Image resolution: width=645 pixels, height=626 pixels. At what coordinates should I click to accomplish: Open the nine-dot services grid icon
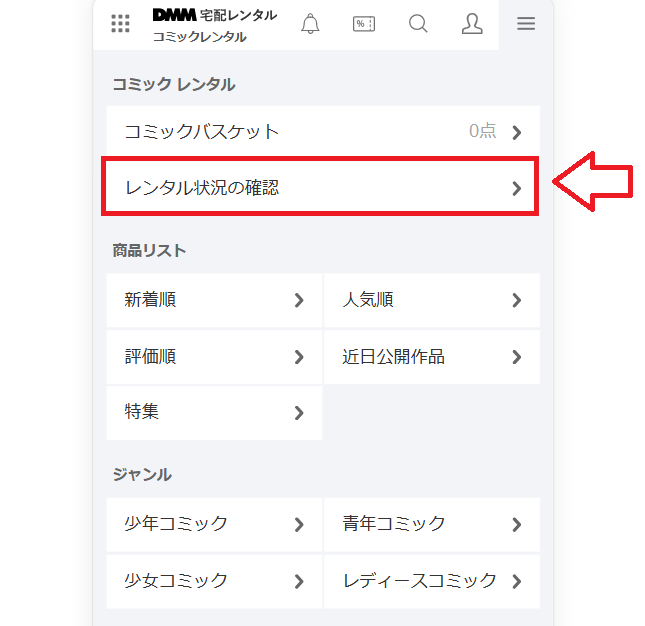(121, 23)
